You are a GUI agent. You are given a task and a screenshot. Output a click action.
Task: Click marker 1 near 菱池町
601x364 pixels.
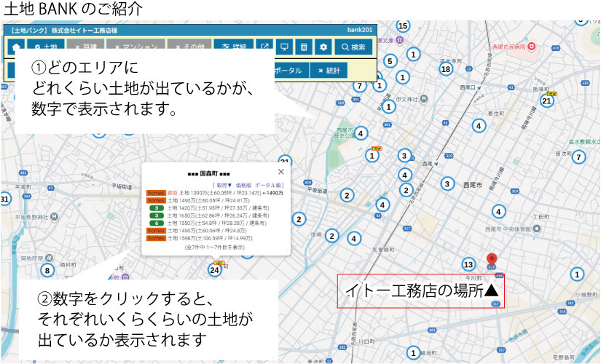click(413, 352)
